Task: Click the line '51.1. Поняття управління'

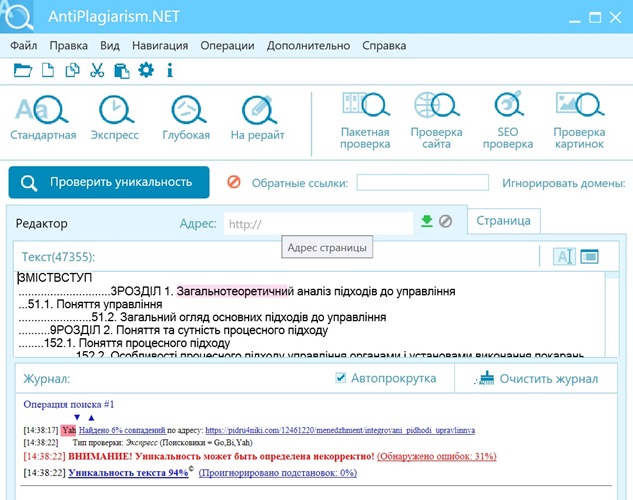Action: point(90,304)
